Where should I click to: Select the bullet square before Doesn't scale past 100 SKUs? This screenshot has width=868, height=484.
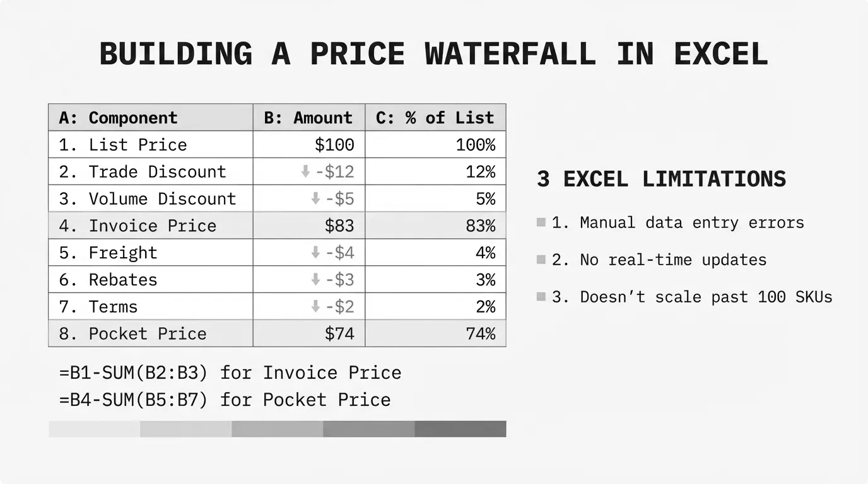(541, 296)
